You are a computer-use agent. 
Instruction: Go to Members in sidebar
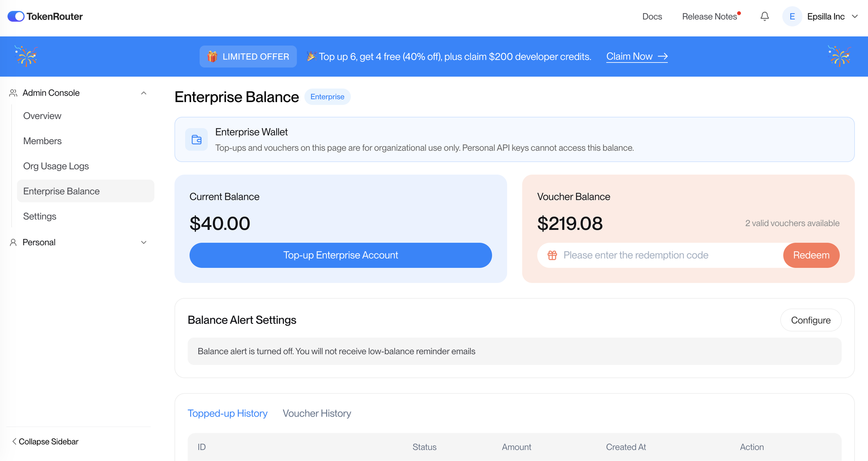tap(42, 141)
